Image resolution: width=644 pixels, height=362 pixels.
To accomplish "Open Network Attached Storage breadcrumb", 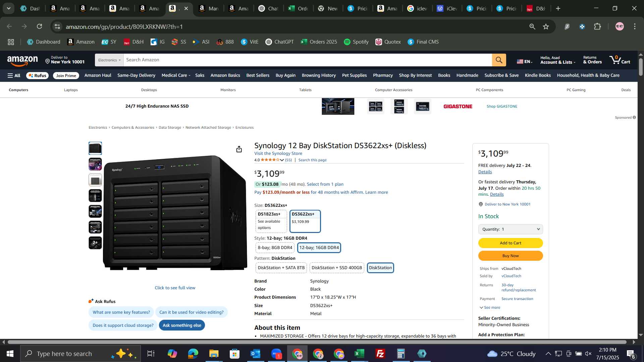I will pyautogui.click(x=208, y=128).
